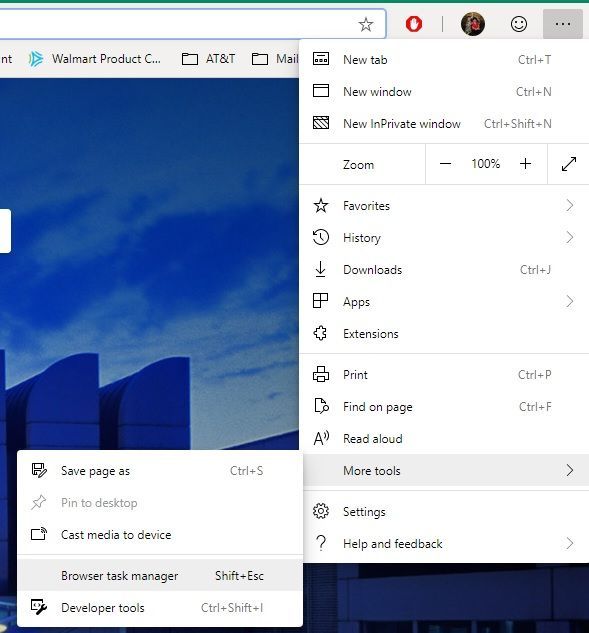Click the New window menu icon

pyautogui.click(x=321, y=91)
